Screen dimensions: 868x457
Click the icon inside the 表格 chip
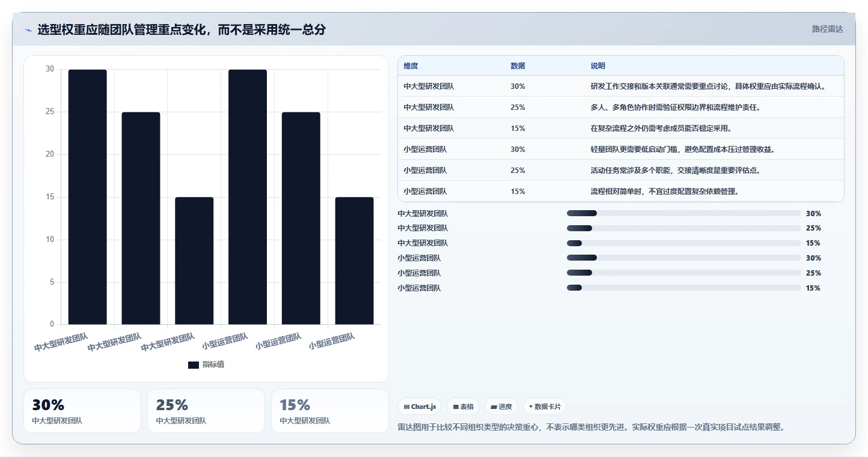(456, 407)
